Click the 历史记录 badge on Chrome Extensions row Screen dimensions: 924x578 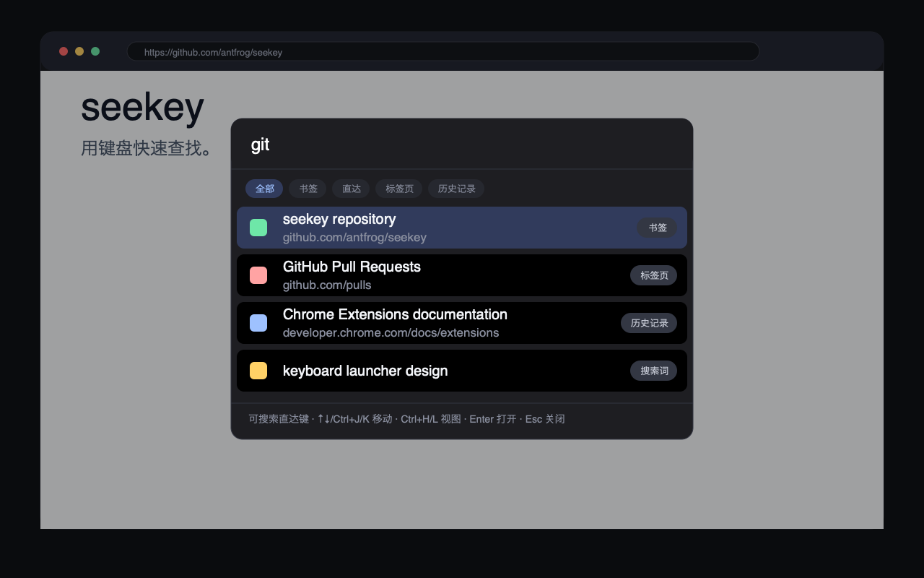pyautogui.click(x=649, y=323)
